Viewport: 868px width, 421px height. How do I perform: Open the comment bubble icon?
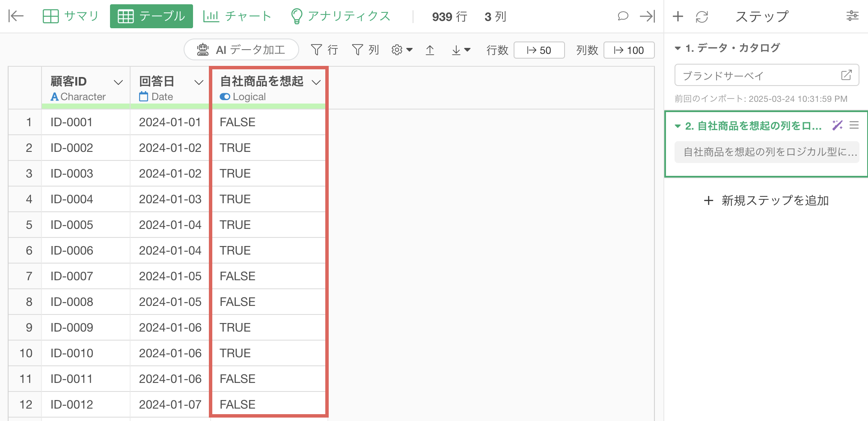coord(623,16)
